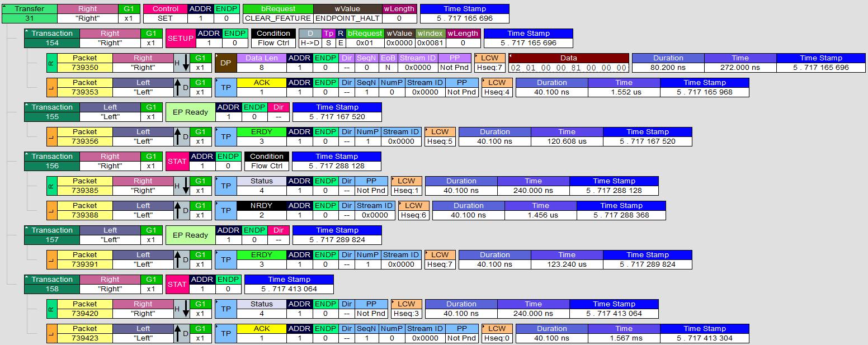Image resolution: width=868 pixels, height=345 pixels.
Task: Click the Time value 120.608 us
Action: (x=567, y=141)
